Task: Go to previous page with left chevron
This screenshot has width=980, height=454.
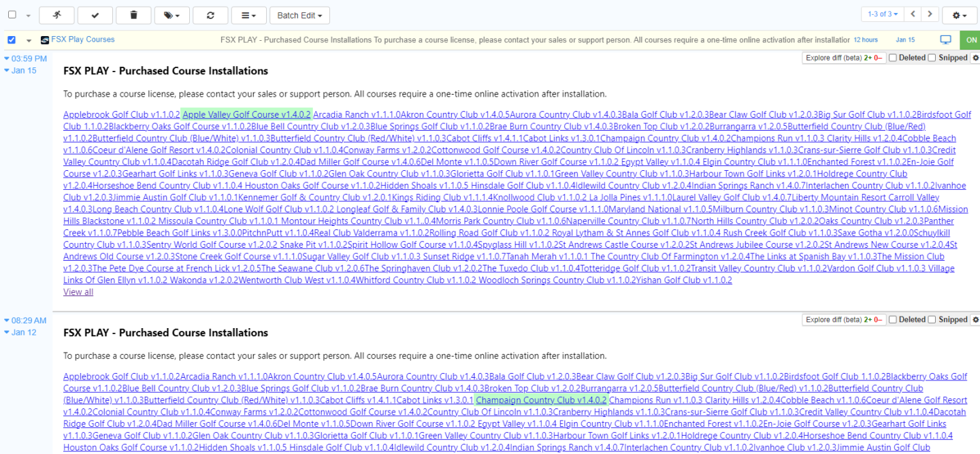Action: tap(913, 14)
